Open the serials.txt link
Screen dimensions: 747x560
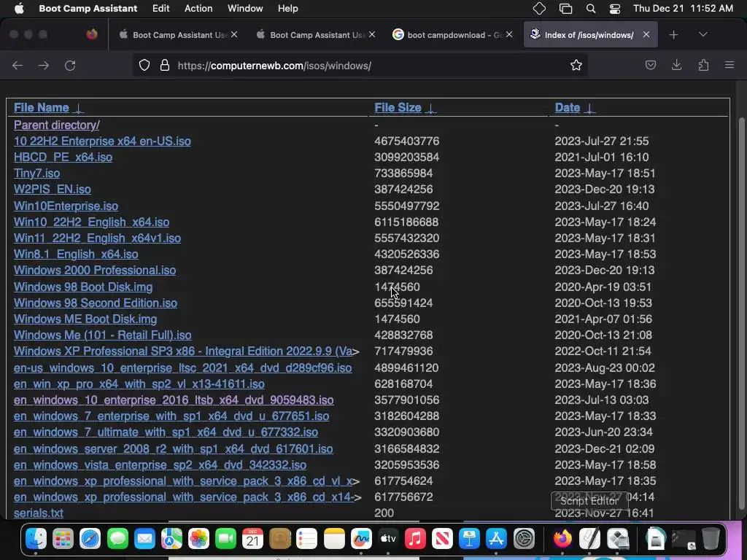point(39,513)
